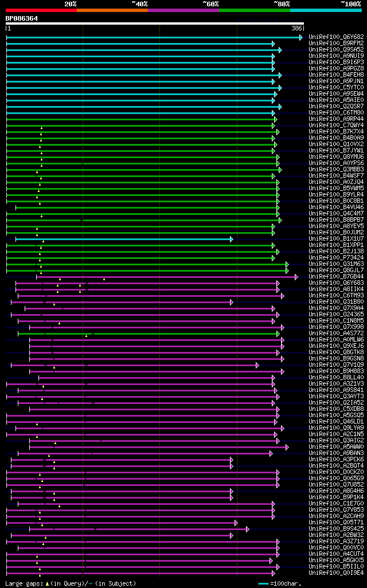Click the UniRef100_Q31M63 label
Image resolution: width=367 pixels, height=588 pixels.
[x=336, y=264]
